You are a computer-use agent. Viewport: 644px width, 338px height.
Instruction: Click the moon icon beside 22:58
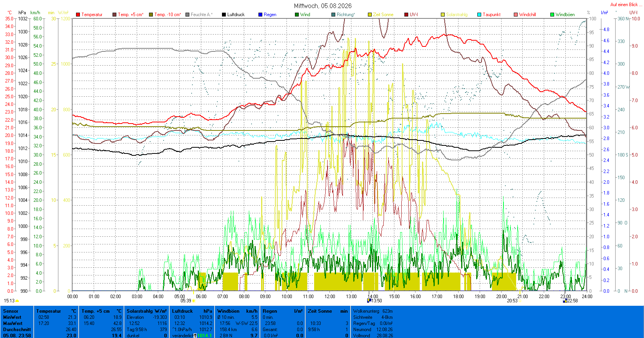click(x=565, y=301)
